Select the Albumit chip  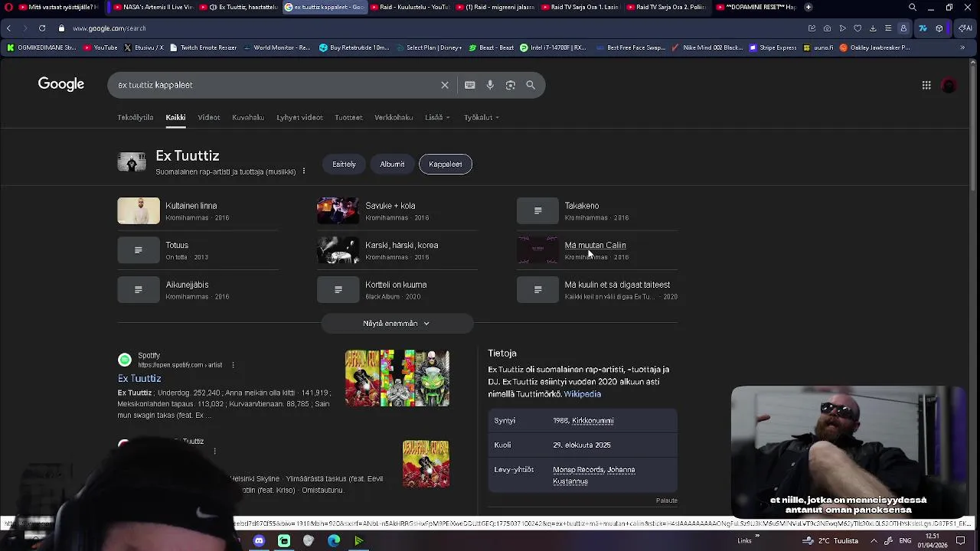[392, 164]
